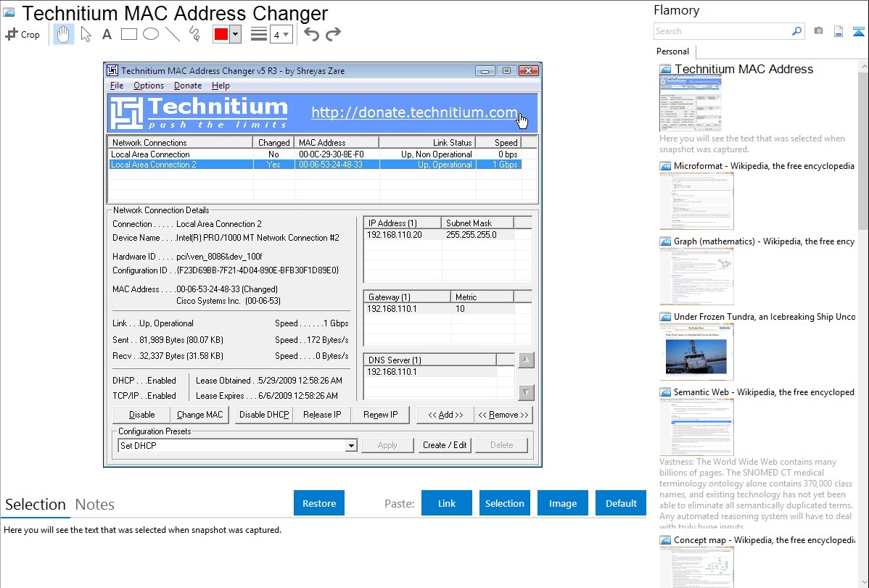Open the File menu in Technitium
Viewport: 869px width, 588px height.
point(116,86)
